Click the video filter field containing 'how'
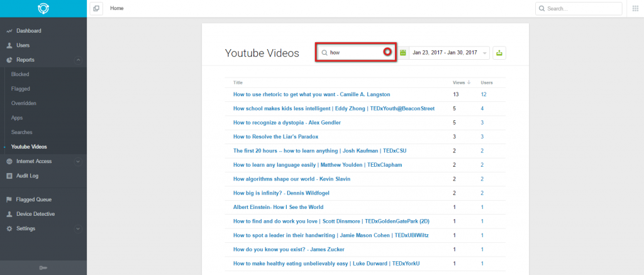Screen dimensions: 644x275 click(x=356, y=52)
